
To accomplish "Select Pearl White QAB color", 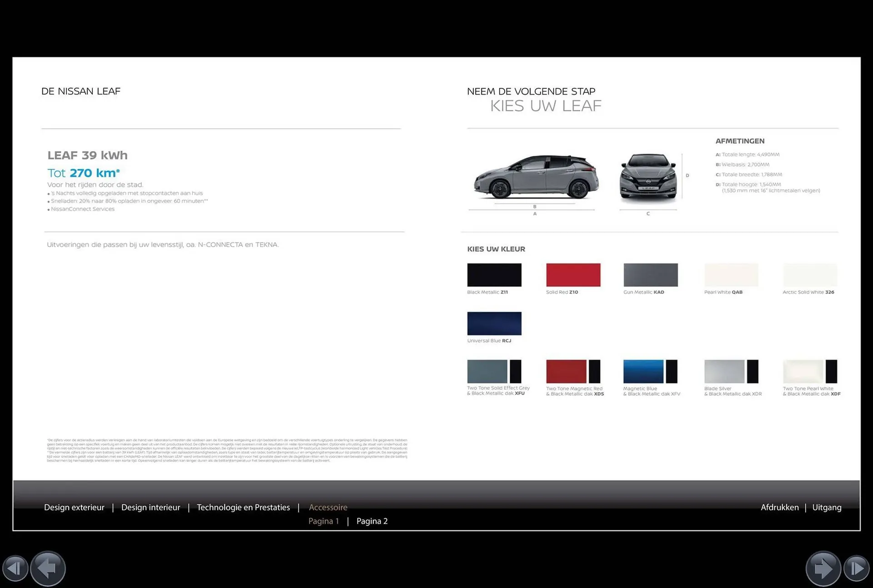I will pyautogui.click(x=730, y=275).
